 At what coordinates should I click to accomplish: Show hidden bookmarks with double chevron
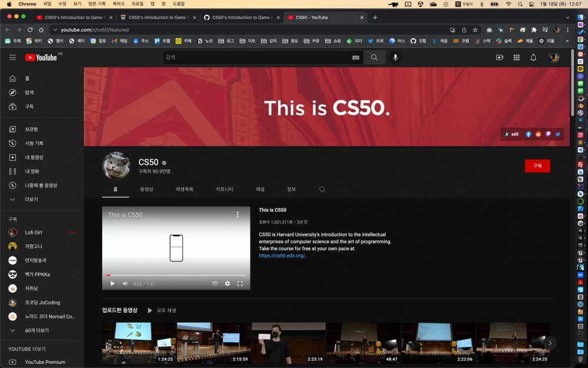click(x=567, y=41)
